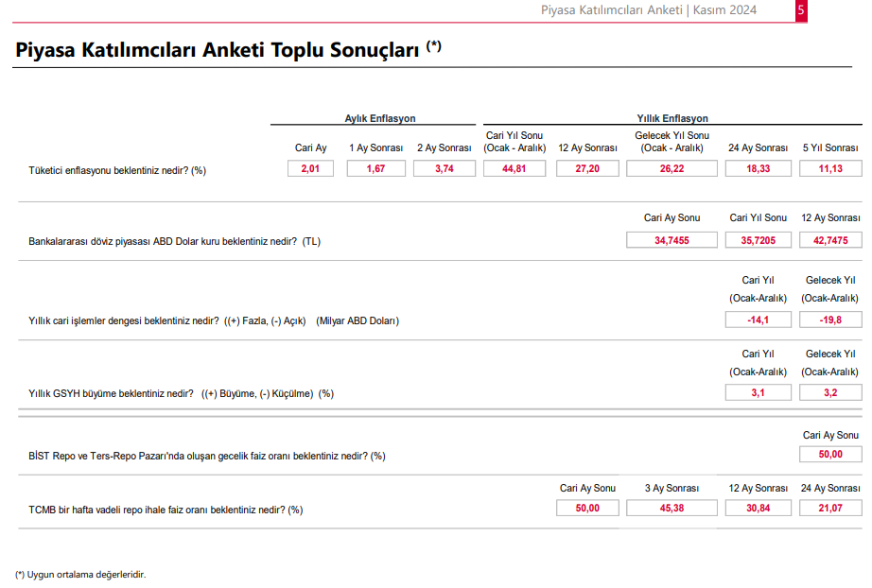
Task: Click the 12-month inflation value 27,20
Action: (x=587, y=168)
